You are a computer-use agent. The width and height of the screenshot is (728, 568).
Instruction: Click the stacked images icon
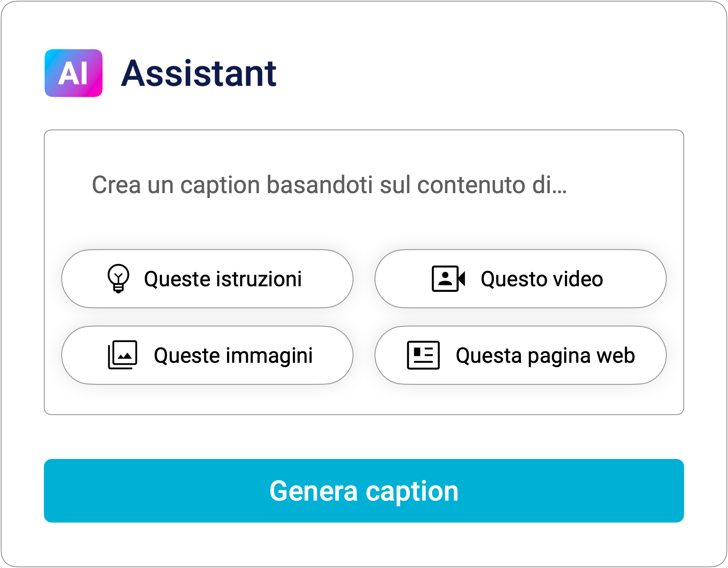tap(123, 355)
